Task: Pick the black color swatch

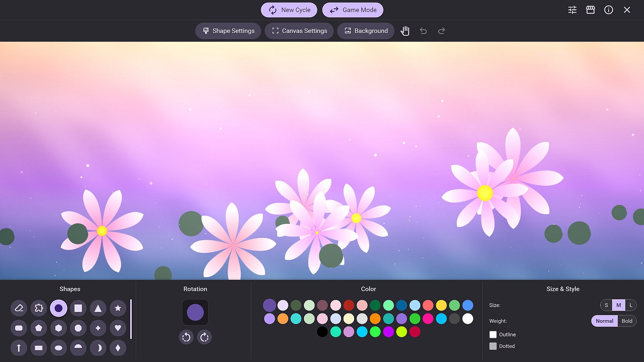Action: pyautogui.click(x=322, y=332)
